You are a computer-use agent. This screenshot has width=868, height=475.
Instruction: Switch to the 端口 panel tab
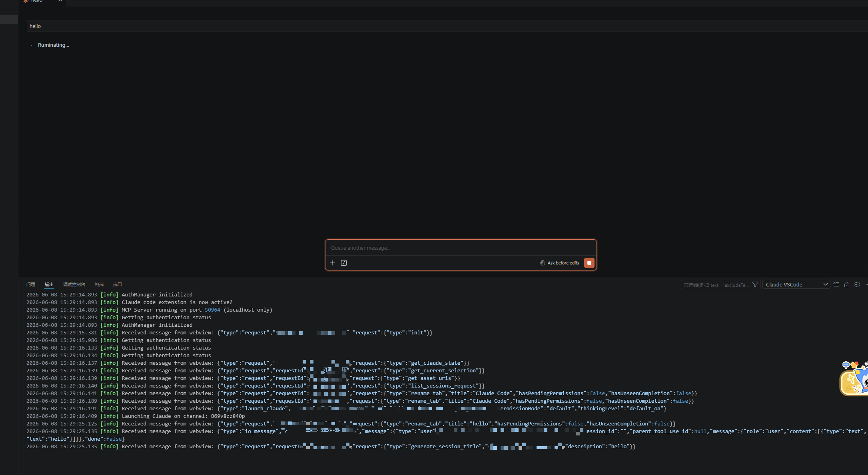(118, 284)
